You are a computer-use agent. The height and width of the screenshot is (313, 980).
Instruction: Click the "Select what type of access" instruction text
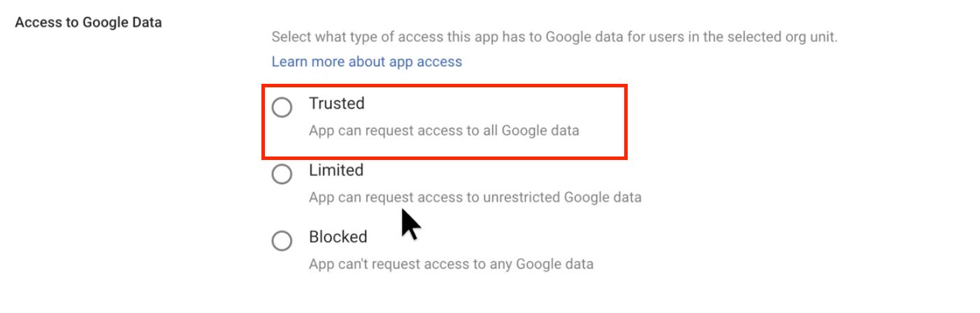[x=554, y=36]
